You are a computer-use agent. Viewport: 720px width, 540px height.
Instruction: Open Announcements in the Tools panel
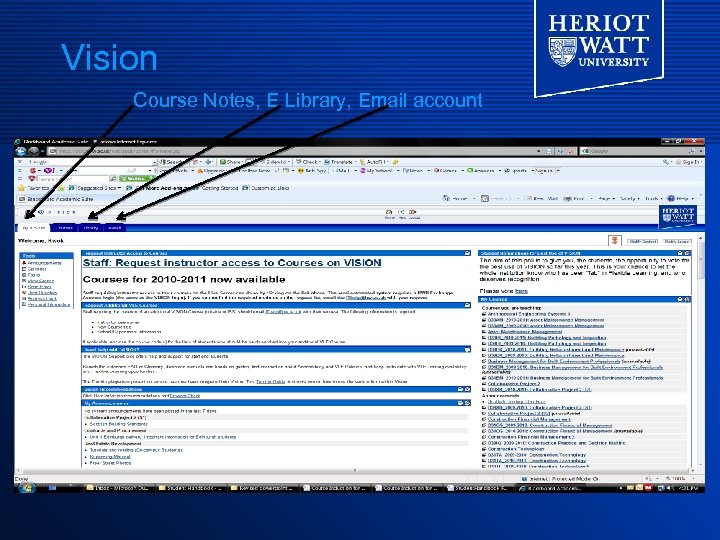coord(45,263)
